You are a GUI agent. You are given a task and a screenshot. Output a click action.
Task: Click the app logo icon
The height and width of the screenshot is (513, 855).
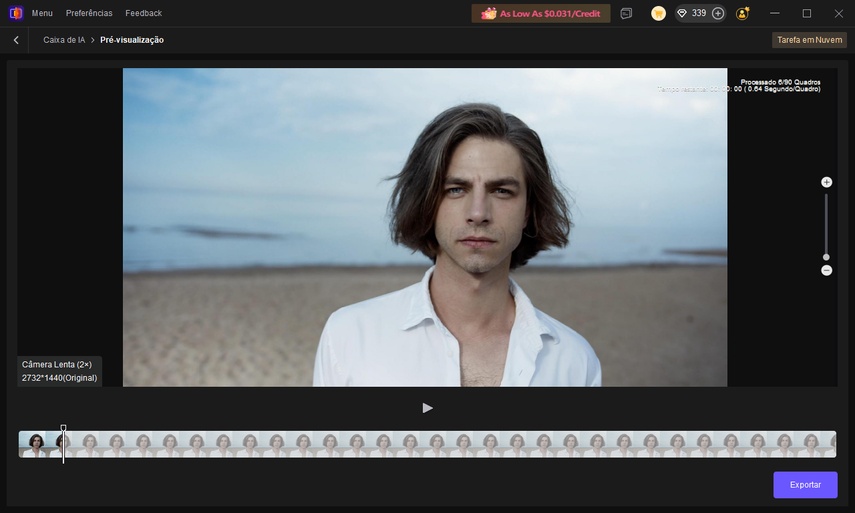click(x=16, y=13)
